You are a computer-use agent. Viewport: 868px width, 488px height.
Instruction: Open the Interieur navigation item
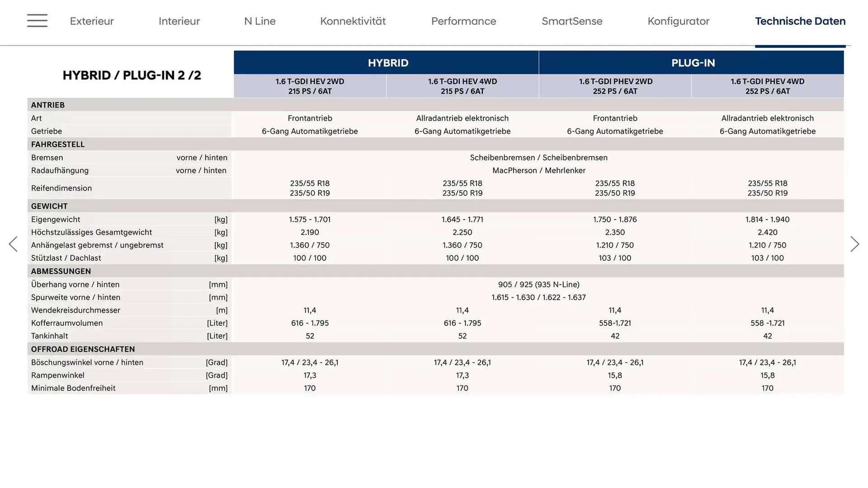tap(179, 21)
